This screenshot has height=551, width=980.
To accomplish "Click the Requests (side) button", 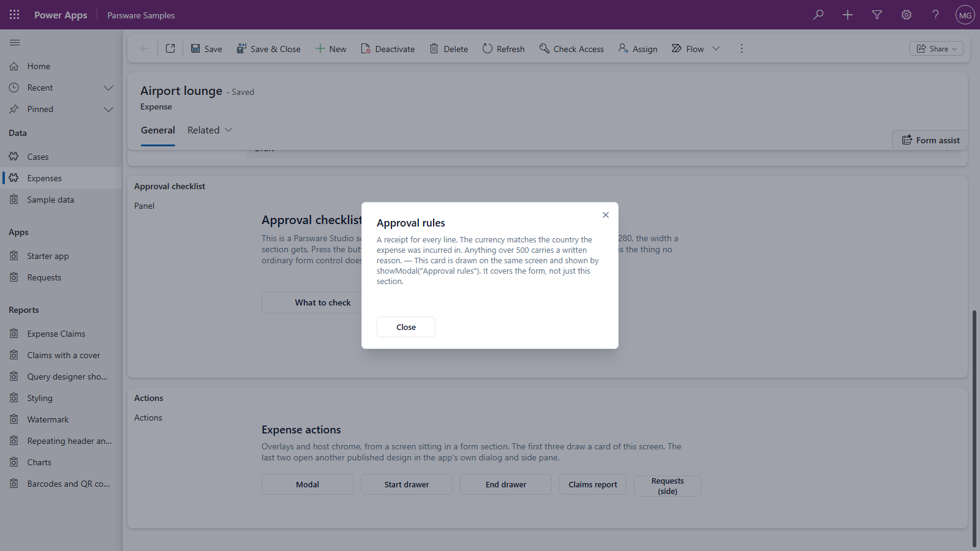I will click(x=668, y=486).
